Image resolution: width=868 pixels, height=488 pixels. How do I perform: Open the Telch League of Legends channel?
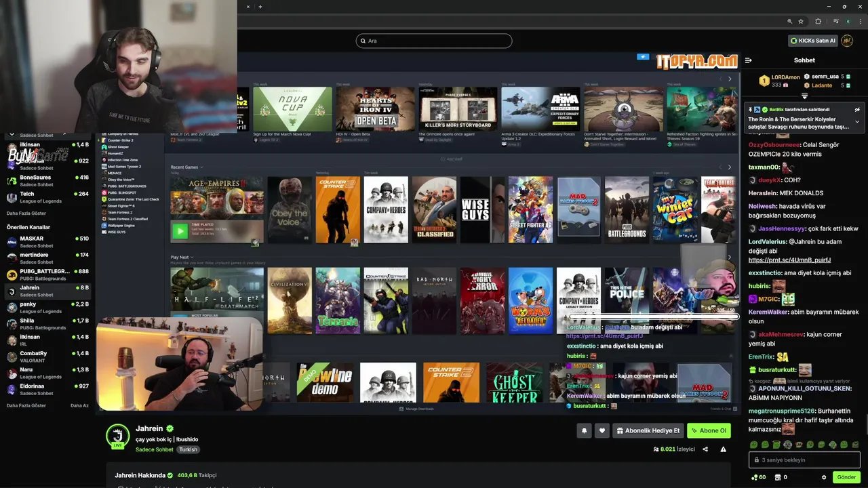click(x=47, y=197)
